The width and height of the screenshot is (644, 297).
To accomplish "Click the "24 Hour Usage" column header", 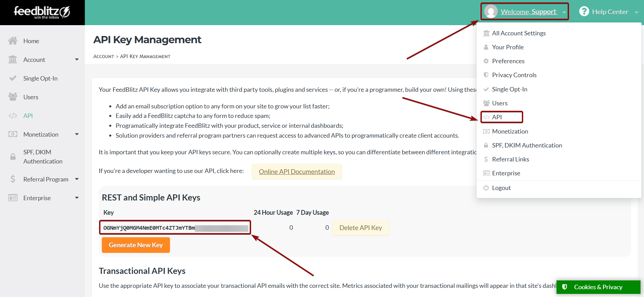I will pyautogui.click(x=273, y=212).
